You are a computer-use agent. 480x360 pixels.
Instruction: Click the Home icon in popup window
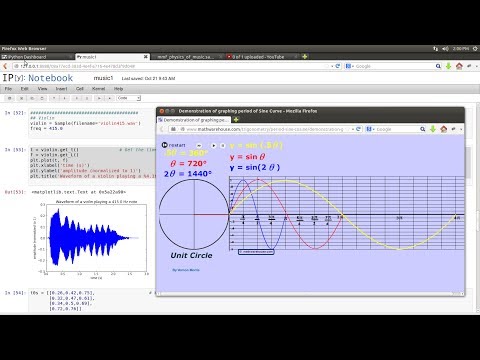443,129
